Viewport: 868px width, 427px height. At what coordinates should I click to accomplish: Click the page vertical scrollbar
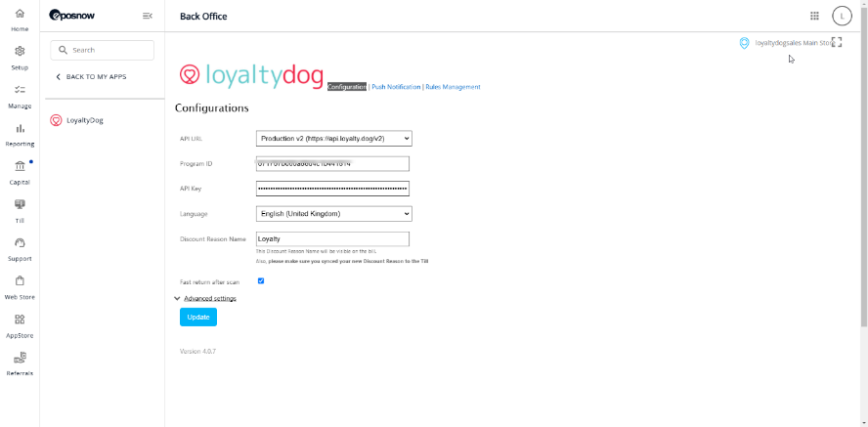tap(865, 166)
